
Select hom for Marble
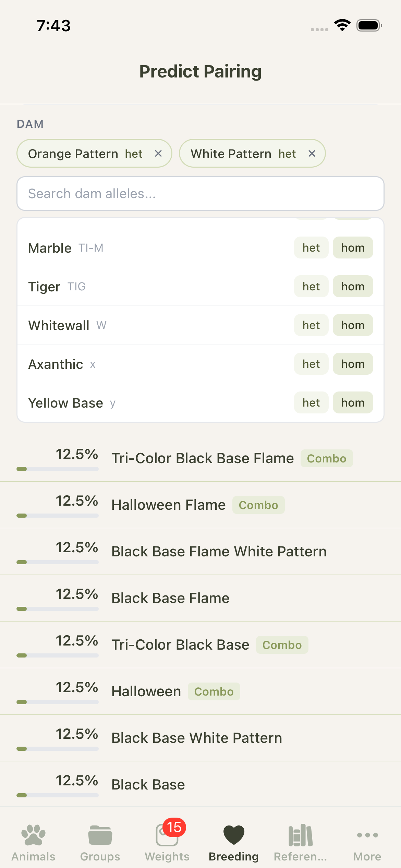click(x=353, y=248)
